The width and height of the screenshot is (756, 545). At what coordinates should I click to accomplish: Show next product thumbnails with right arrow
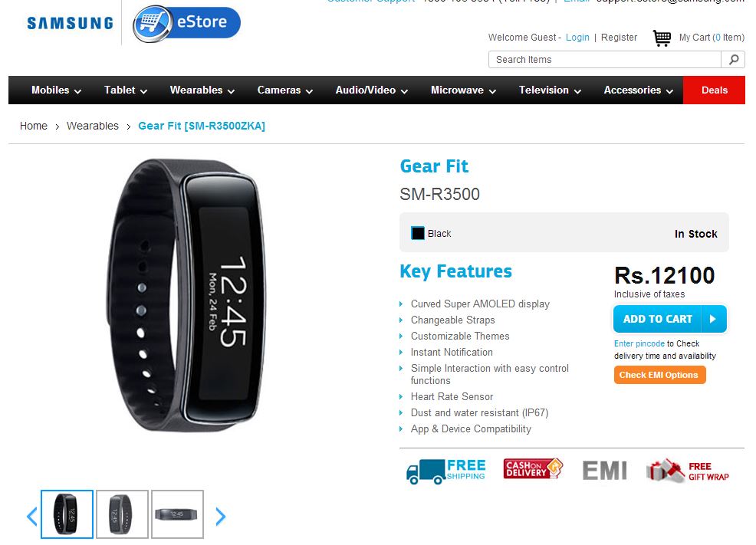pos(220,516)
